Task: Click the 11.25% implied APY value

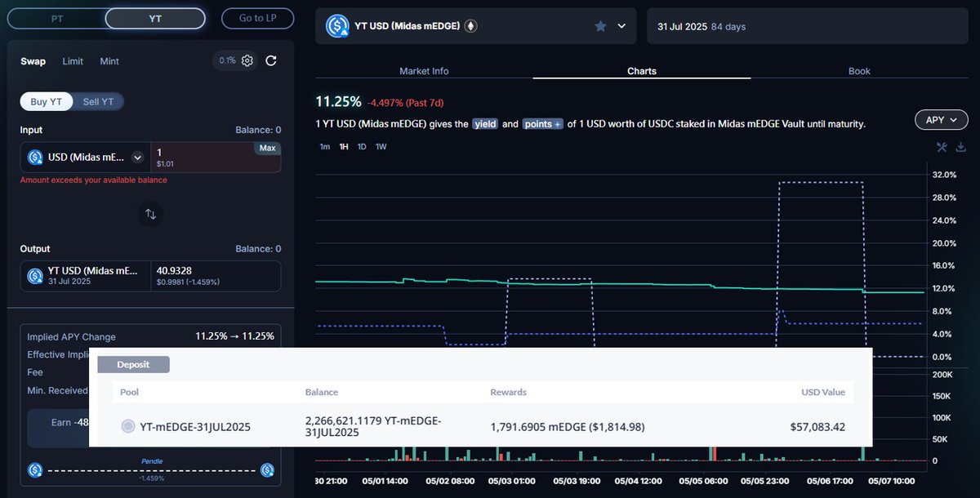Action: (338, 101)
